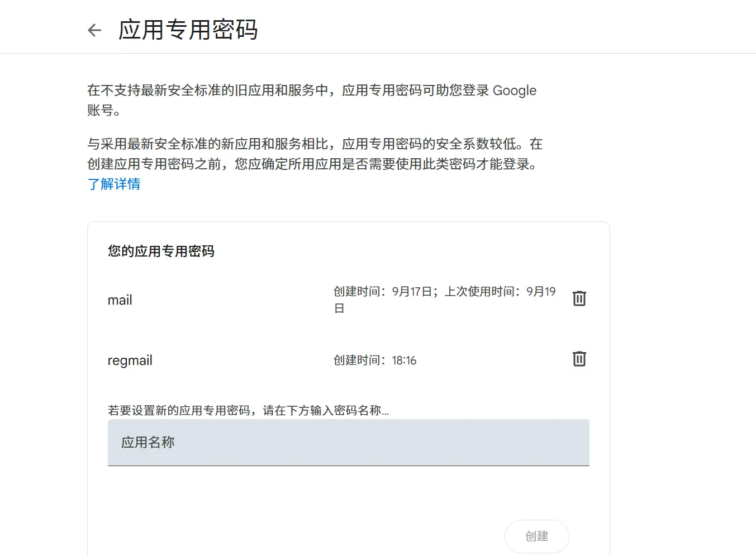
Task: Click the 应用专用密码 page title
Action: point(188,30)
